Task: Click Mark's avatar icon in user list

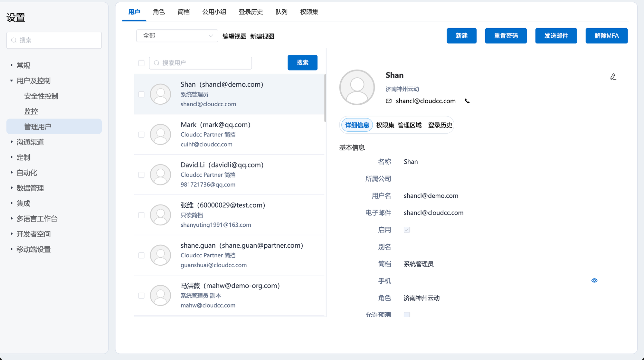Action: [160, 134]
